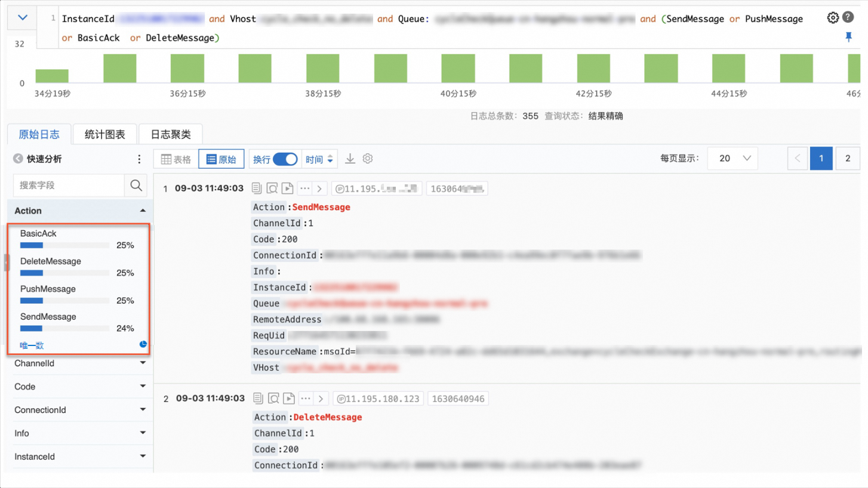Switch log view to 表格 mode
868x488 pixels.
click(176, 159)
